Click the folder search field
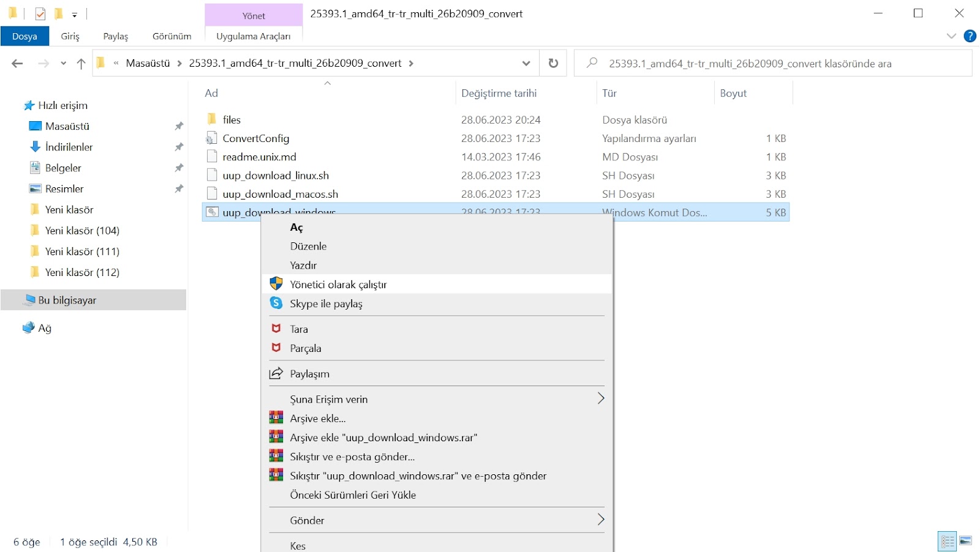Viewport: 980px width, 552px height. point(773,63)
